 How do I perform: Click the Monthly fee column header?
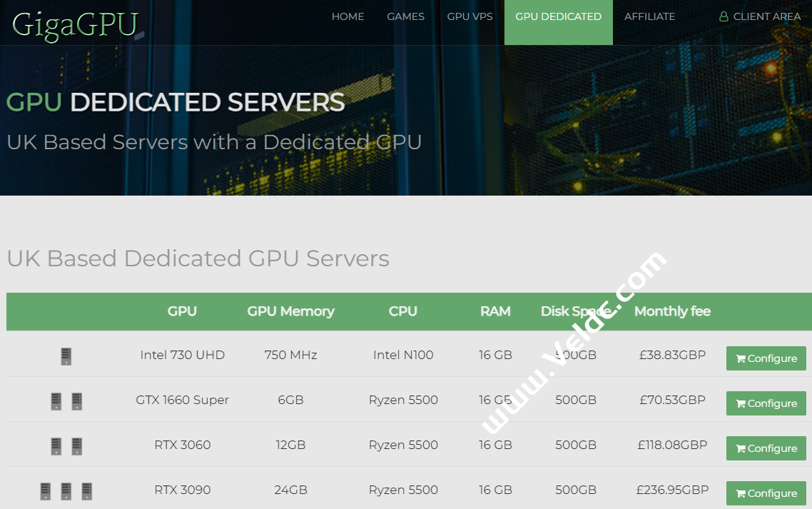672,311
